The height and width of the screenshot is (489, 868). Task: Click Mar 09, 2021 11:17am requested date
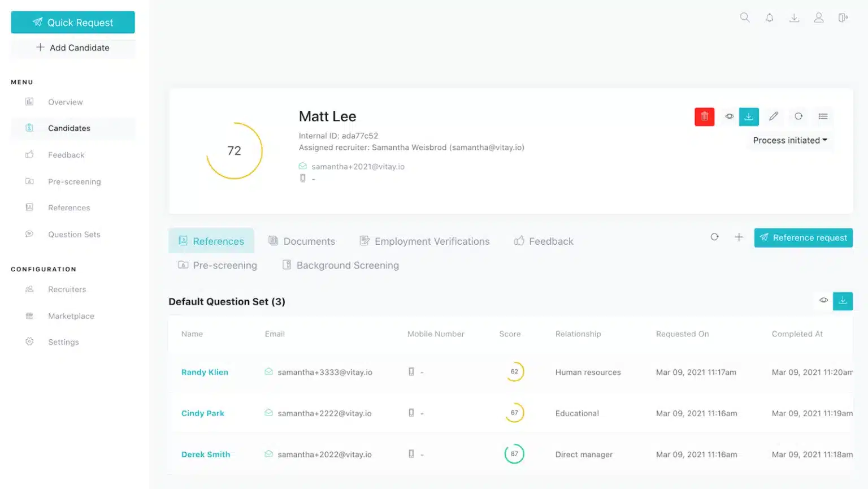tap(696, 372)
